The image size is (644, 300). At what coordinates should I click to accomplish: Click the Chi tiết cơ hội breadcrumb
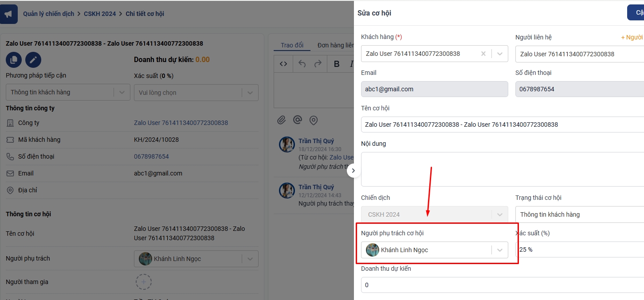[145, 14]
